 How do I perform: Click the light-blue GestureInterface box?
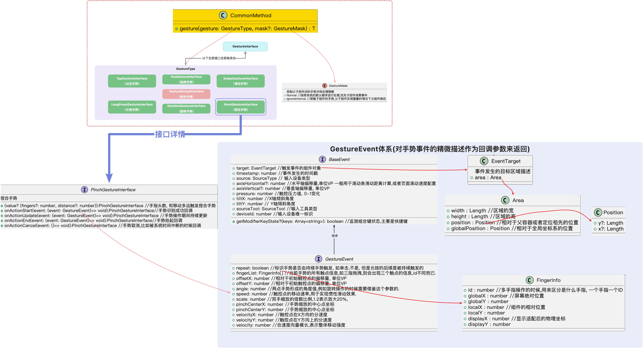click(245, 46)
